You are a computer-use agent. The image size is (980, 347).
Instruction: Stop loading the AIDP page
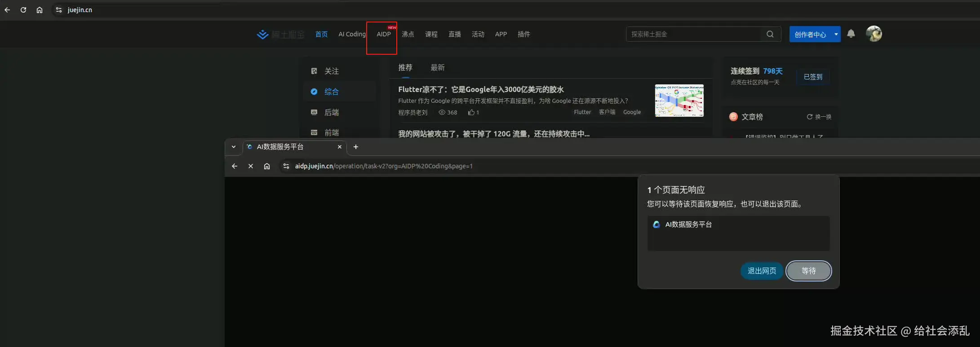pyautogui.click(x=251, y=166)
